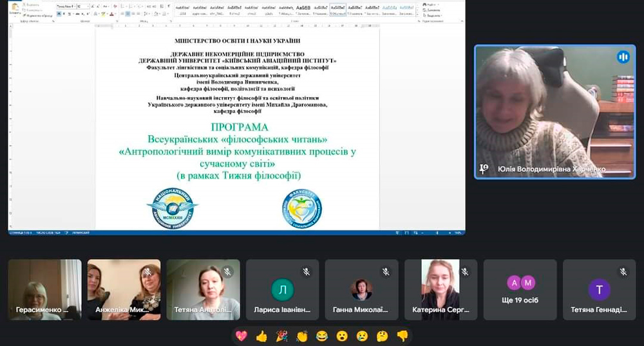The width and height of the screenshot is (644, 346).
Task: Click the Shrink Font icon in Word ribbon
Action: click(98, 6)
